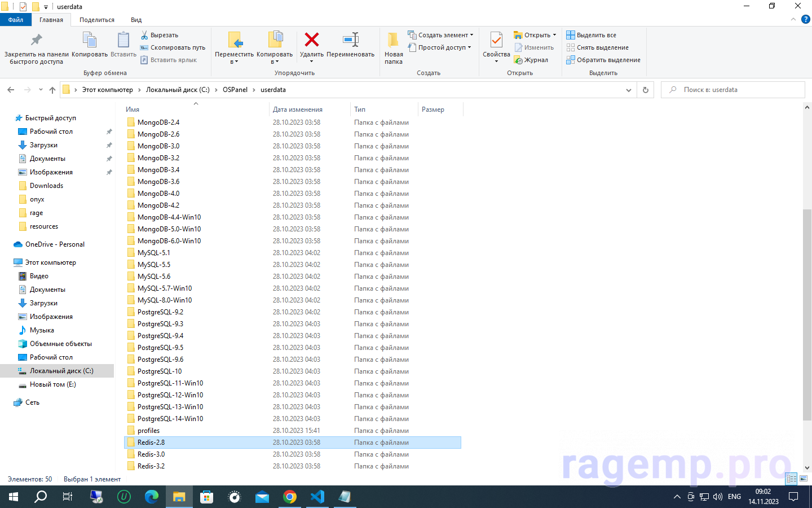Delete the selected folder with red X

(x=312, y=47)
